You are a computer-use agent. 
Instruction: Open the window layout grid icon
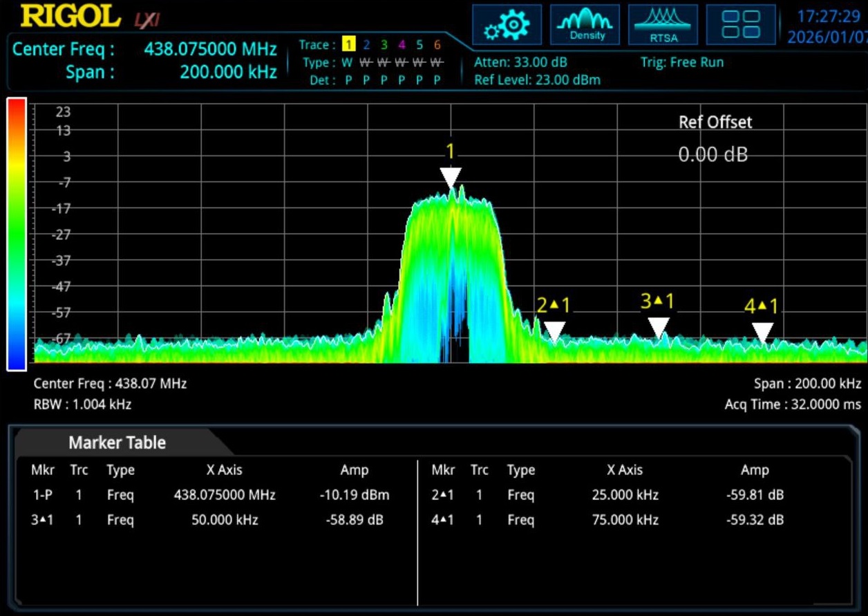pos(741,24)
